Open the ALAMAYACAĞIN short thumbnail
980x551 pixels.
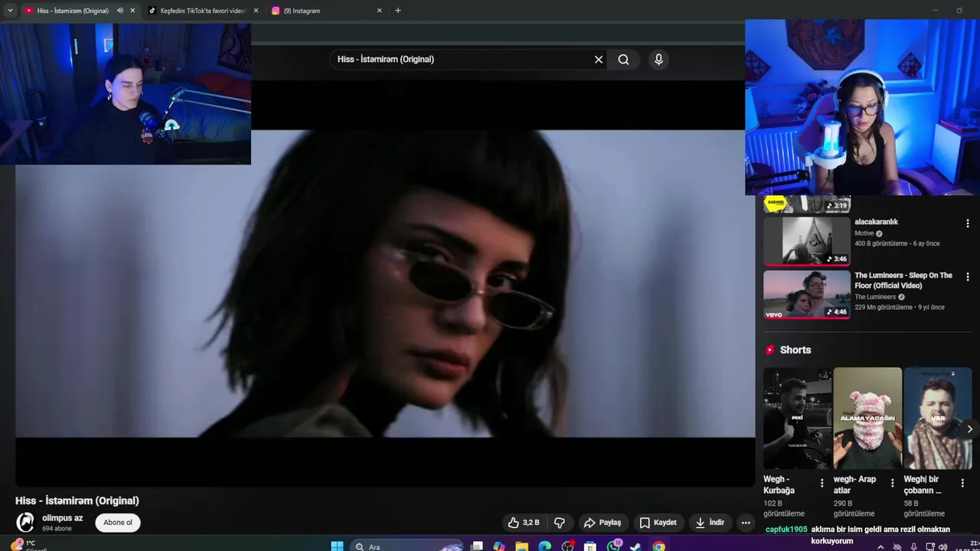point(867,418)
